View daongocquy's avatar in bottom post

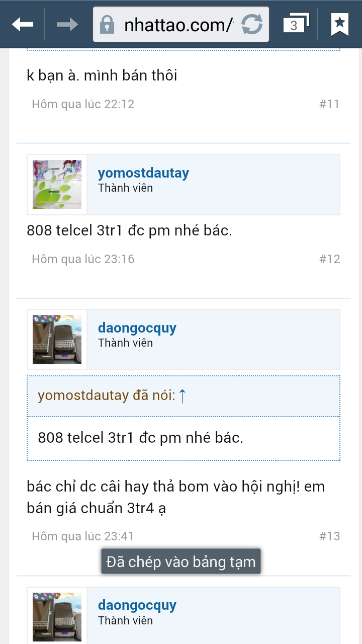coord(57,617)
